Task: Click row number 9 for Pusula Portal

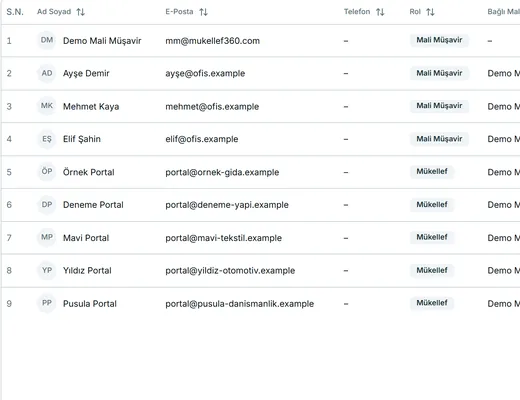Action: [9, 303]
